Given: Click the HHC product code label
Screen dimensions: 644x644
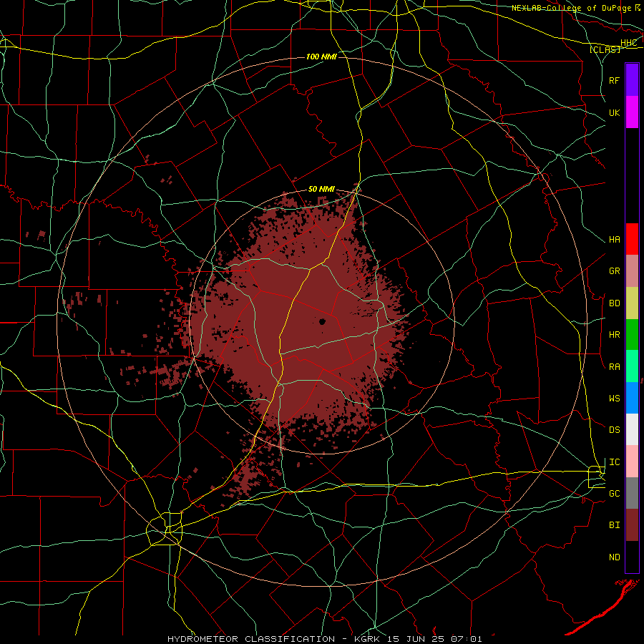Looking at the screenshot, I should (x=629, y=43).
